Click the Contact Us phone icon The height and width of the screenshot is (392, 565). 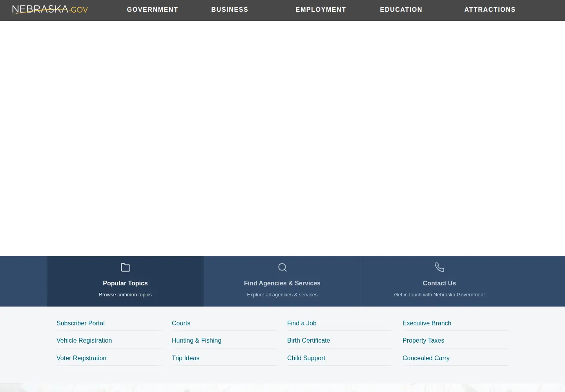439,267
